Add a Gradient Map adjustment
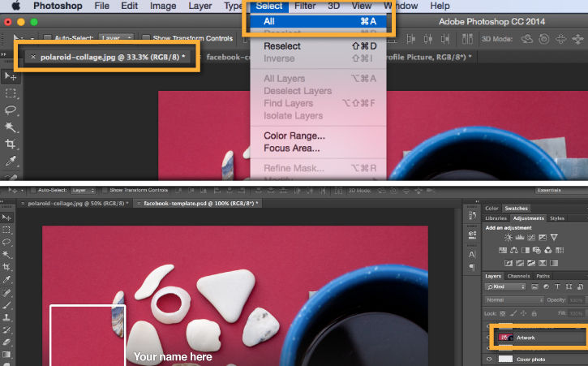 tap(554, 263)
